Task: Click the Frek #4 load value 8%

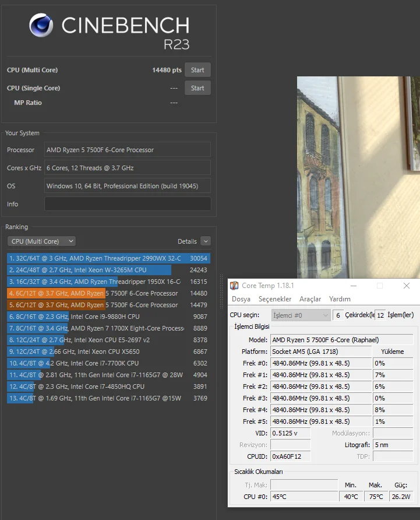Action: click(x=393, y=410)
